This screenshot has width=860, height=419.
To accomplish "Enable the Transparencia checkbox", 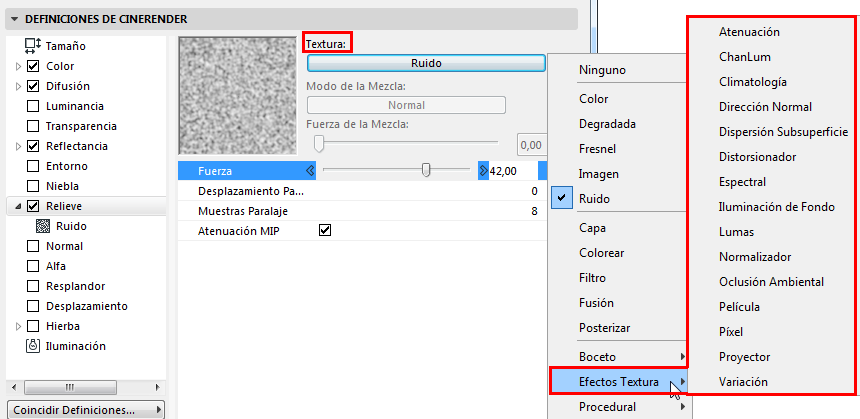I will [x=33, y=126].
